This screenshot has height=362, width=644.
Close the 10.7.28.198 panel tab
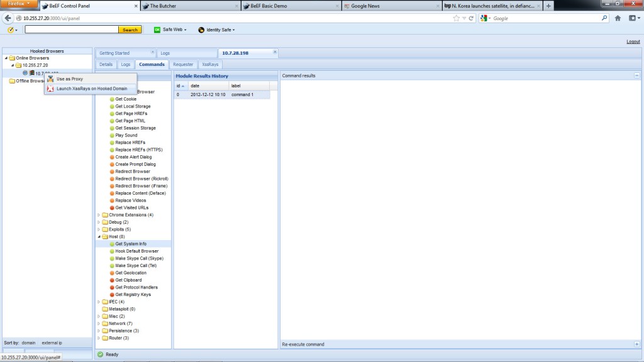pyautogui.click(x=275, y=53)
